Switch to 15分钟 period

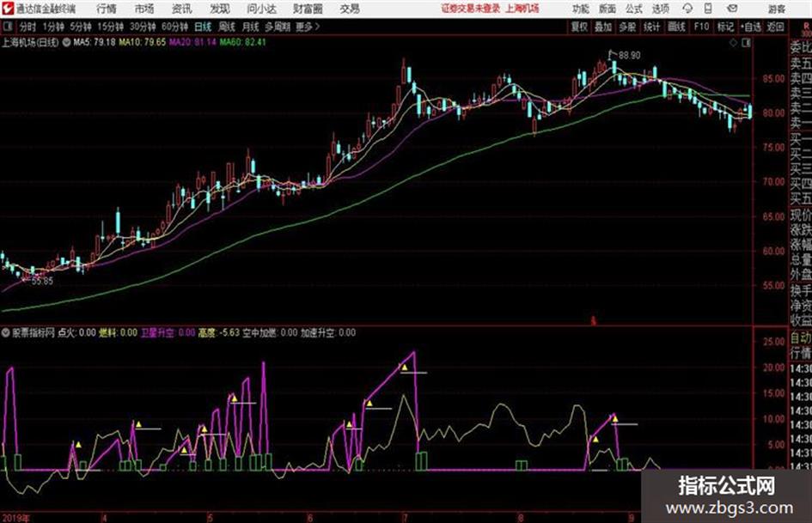(x=110, y=27)
